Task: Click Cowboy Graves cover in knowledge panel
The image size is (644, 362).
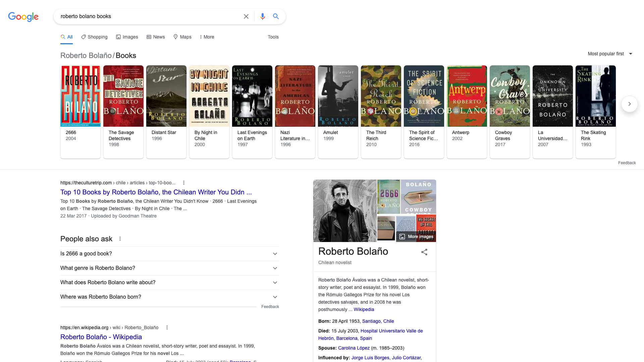Action: (419, 197)
